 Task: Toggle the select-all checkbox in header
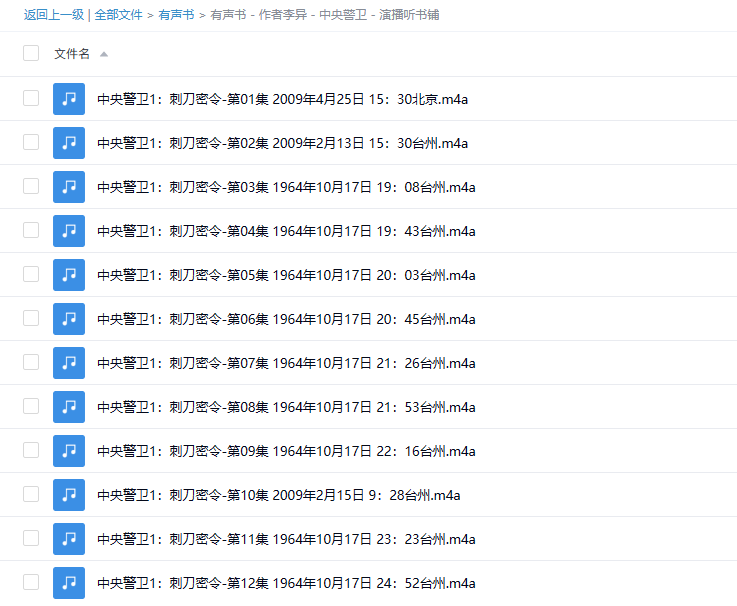[x=31, y=53]
